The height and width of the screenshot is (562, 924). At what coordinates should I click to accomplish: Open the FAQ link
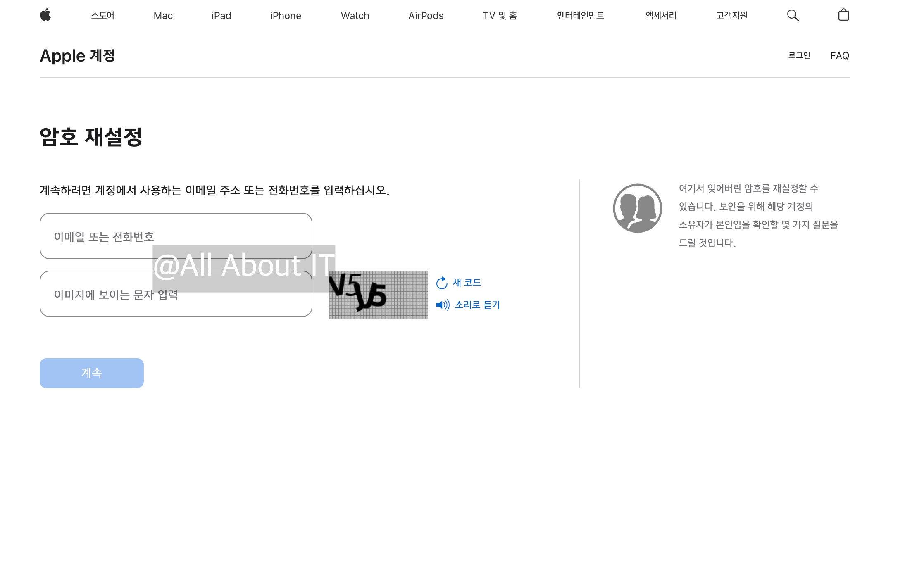pyautogui.click(x=839, y=56)
